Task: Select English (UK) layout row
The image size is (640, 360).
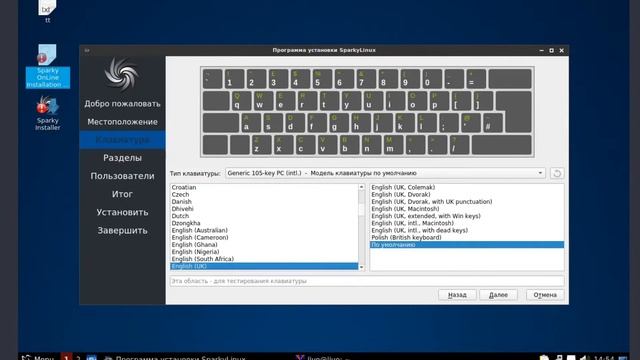Action: (264, 266)
